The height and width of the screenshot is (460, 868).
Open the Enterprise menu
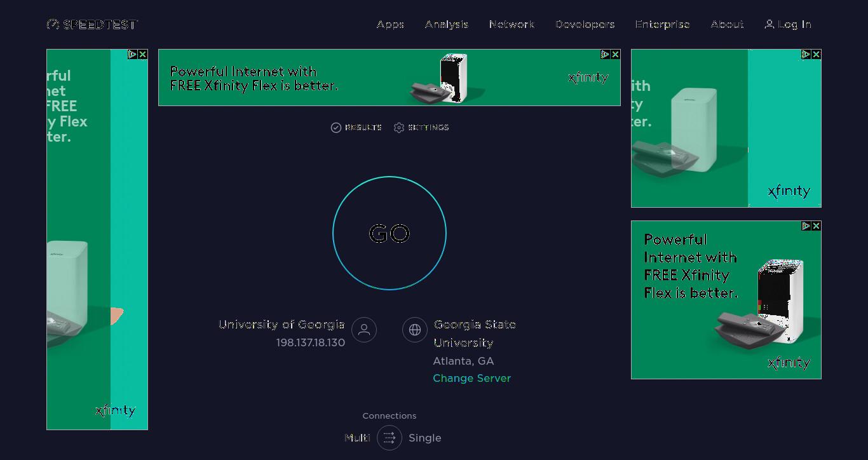tap(663, 24)
